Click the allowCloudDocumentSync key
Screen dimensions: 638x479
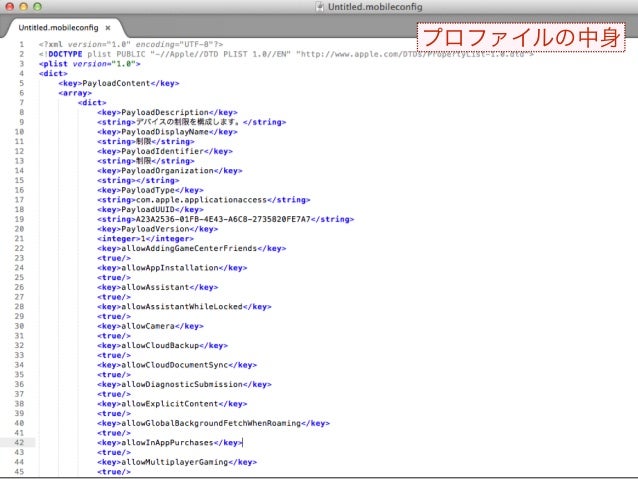(x=177, y=365)
